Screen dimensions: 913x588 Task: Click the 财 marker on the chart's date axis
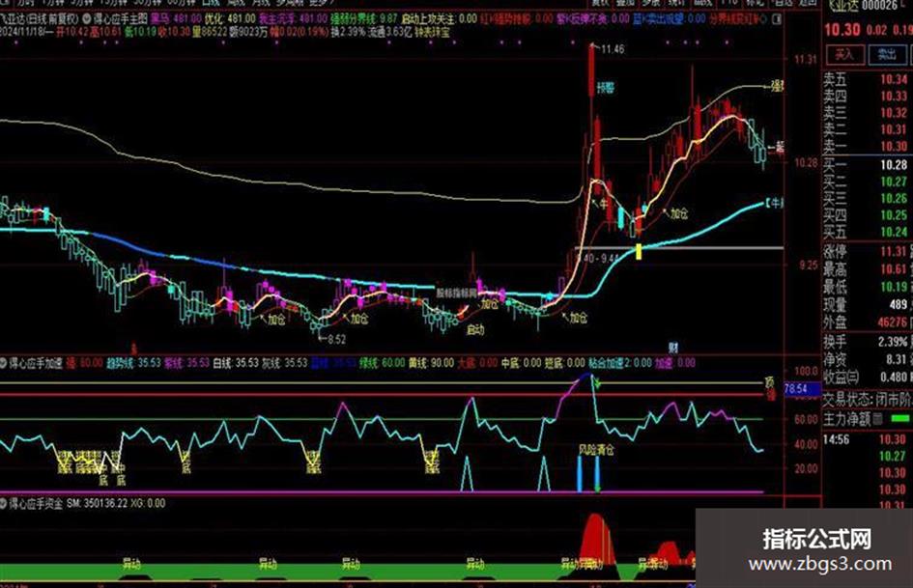(x=672, y=349)
